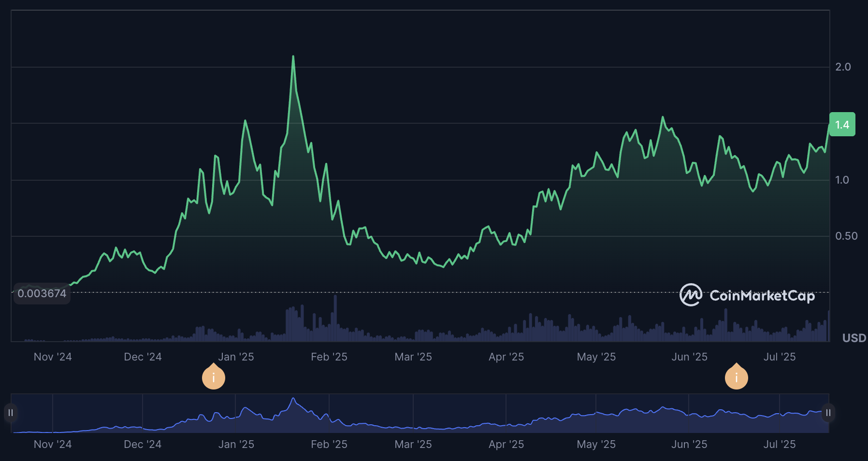Viewport: 868px width, 461px height.
Task: Click the green 1.4 current price label
Action: (842, 125)
